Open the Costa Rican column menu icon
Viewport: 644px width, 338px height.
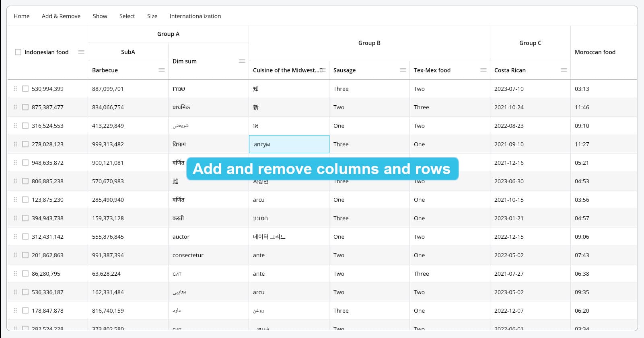click(564, 70)
